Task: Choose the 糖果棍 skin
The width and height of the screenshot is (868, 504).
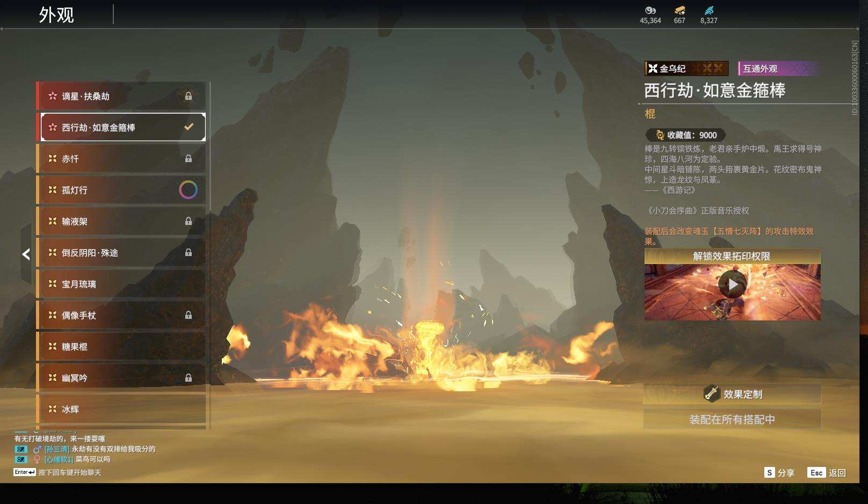Action: click(x=121, y=347)
